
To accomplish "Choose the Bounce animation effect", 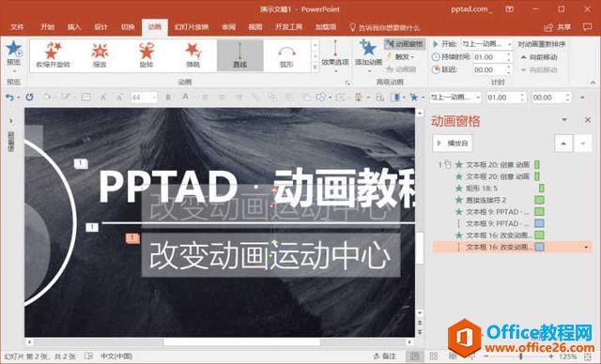I will click(193, 55).
